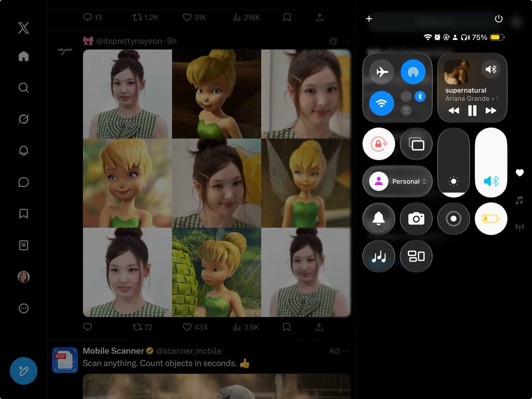Open Lists icon in X sidebar

coord(23,245)
